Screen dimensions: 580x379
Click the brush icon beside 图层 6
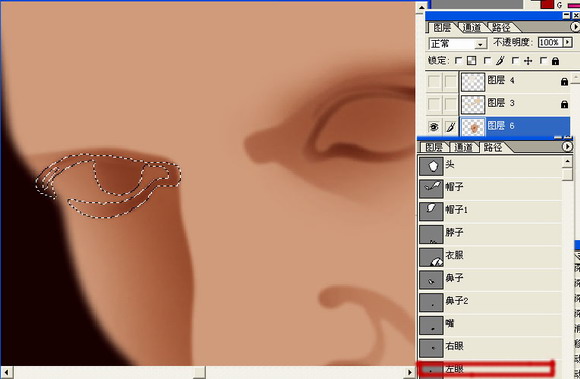(x=450, y=127)
